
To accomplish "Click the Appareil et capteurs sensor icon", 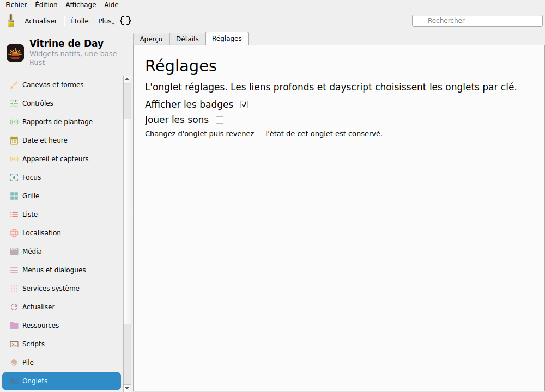I will pos(14,158).
